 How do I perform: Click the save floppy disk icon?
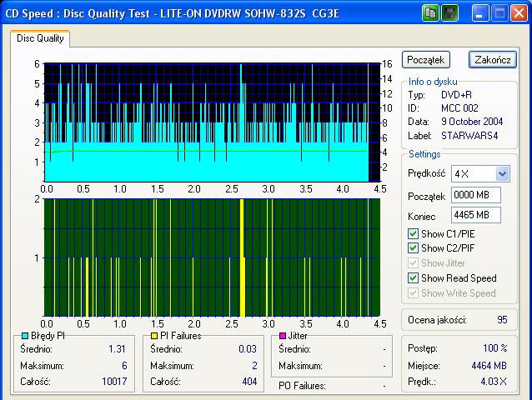point(449,13)
